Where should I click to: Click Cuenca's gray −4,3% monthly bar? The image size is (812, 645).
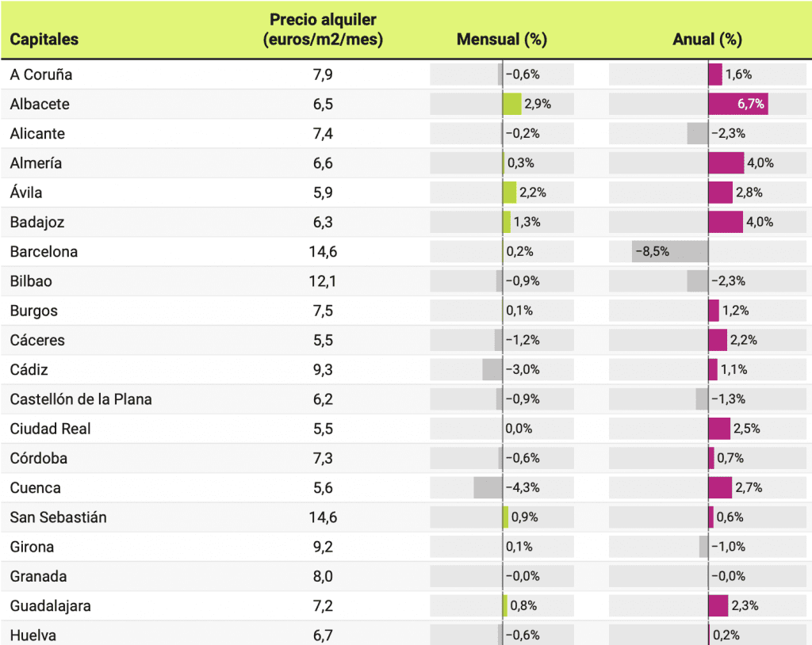pos(488,487)
